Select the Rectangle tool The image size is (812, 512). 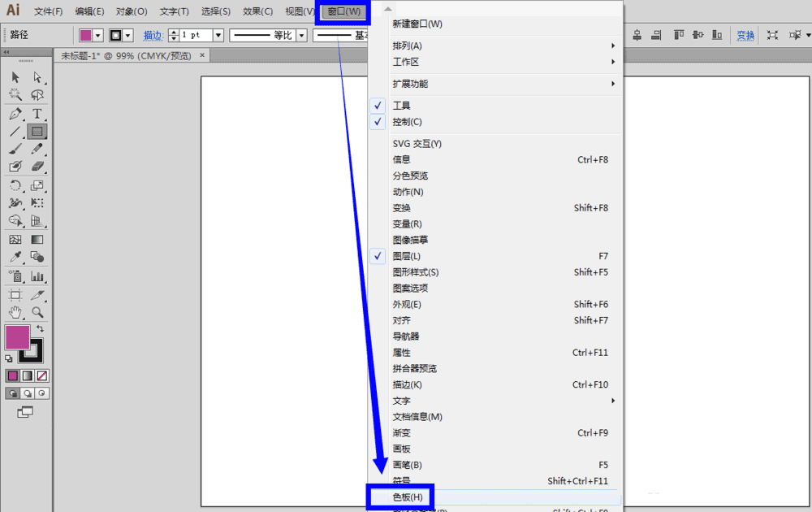(37, 132)
